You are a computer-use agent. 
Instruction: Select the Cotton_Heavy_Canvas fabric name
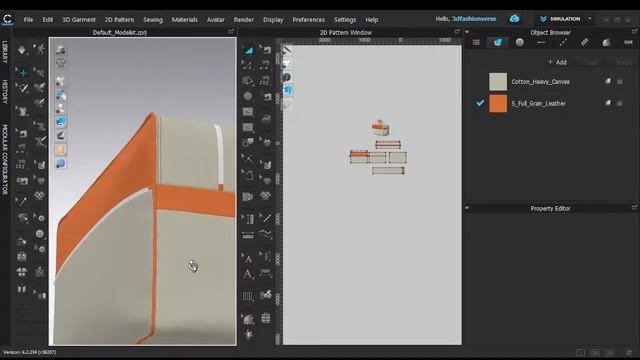[x=540, y=82]
